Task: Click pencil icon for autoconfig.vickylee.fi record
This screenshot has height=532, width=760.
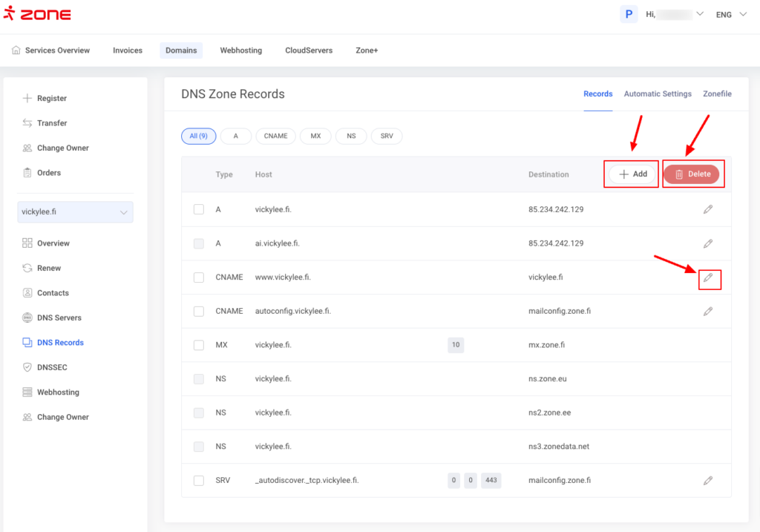Action: (x=708, y=312)
